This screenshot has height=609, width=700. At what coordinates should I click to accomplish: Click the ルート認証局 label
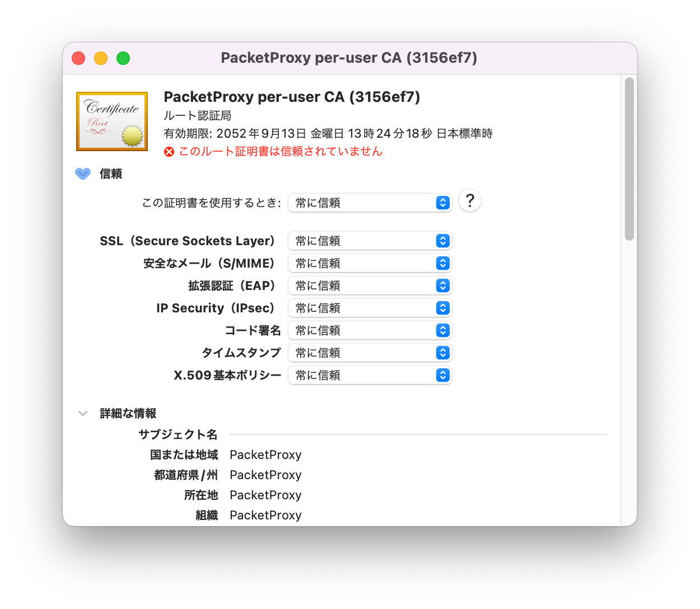197,115
